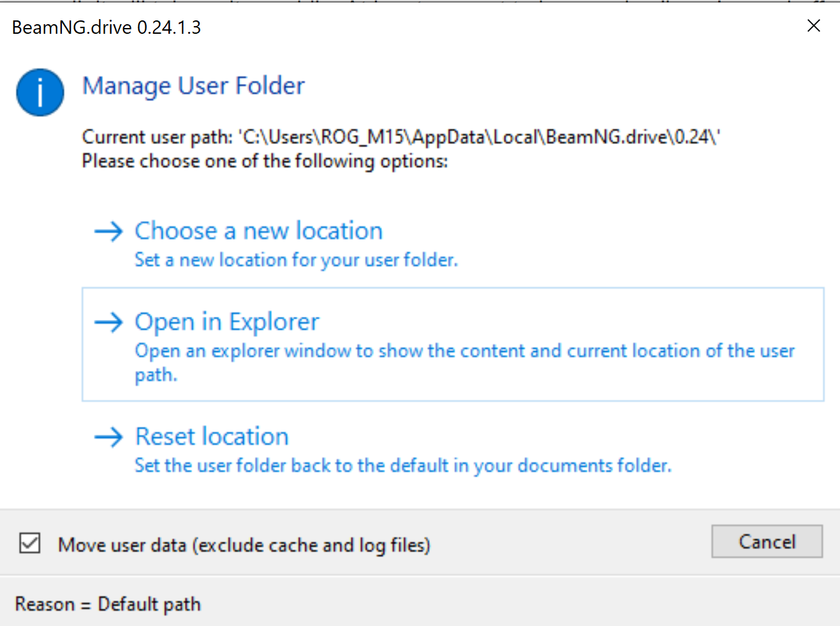Screen dimensions: 840x626
Task: Click 'Set a new location for your user folder' description
Action: pyautogui.click(x=296, y=260)
